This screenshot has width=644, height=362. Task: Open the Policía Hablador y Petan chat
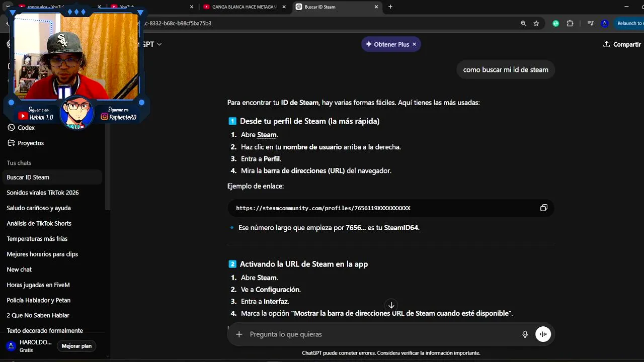(52, 300)
